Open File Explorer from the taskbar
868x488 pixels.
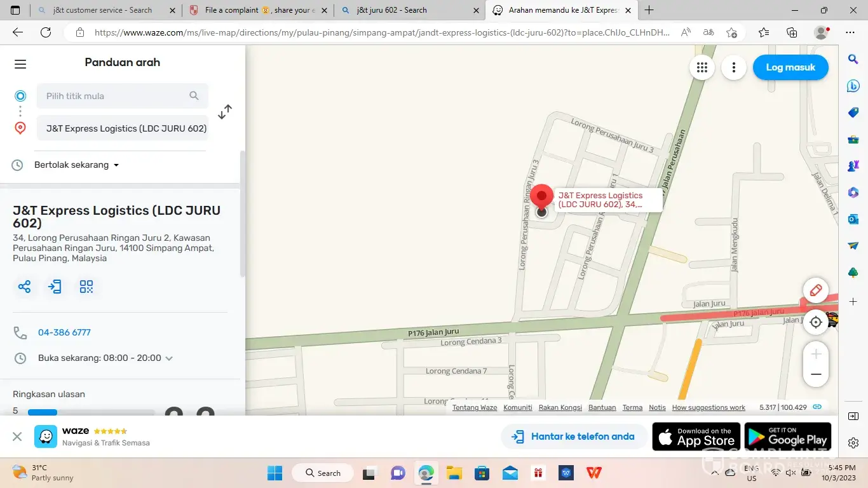tap(454, 473)
